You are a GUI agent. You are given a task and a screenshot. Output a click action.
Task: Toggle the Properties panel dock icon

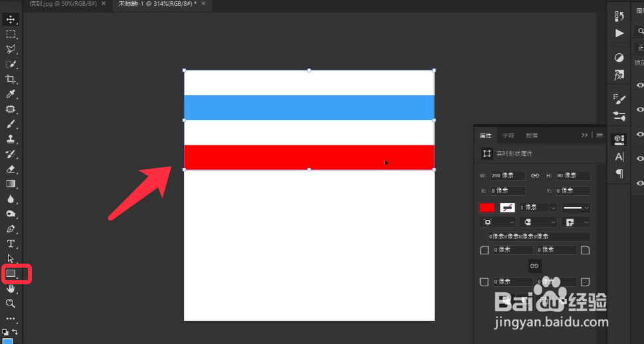(x=619, y=139)
